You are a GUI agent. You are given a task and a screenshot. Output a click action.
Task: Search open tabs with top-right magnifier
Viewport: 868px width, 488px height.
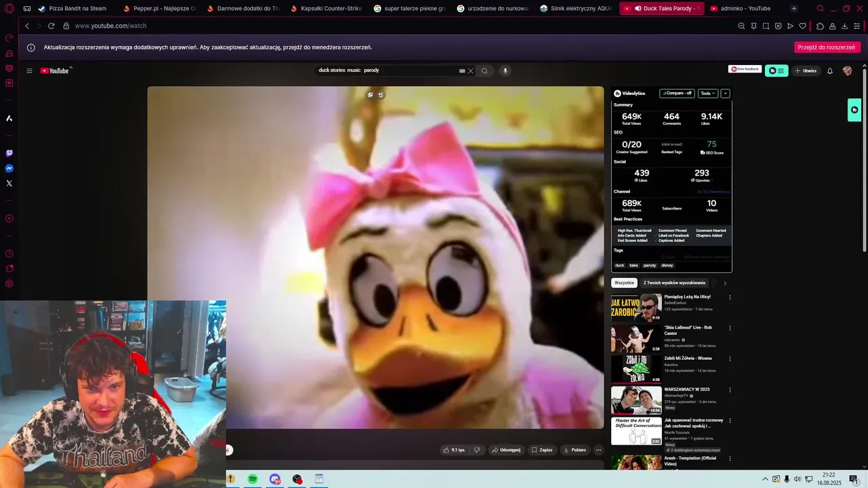(x=820, y=9)
